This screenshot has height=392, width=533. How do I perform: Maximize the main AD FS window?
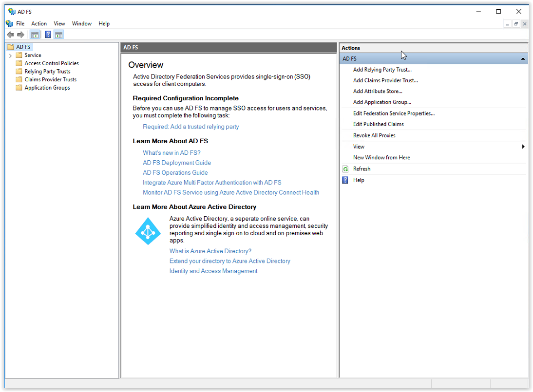498,12
